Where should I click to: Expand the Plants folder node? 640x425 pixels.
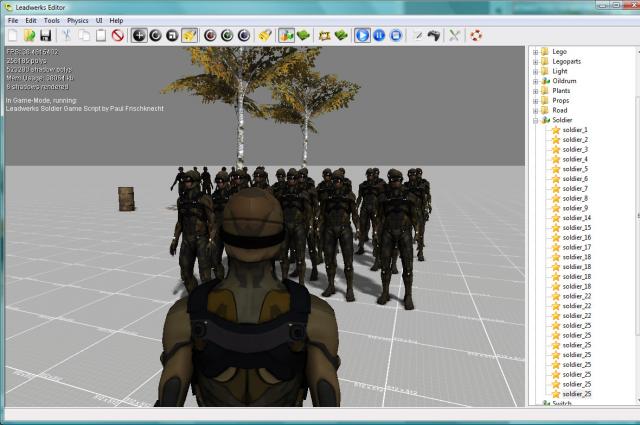535,91
